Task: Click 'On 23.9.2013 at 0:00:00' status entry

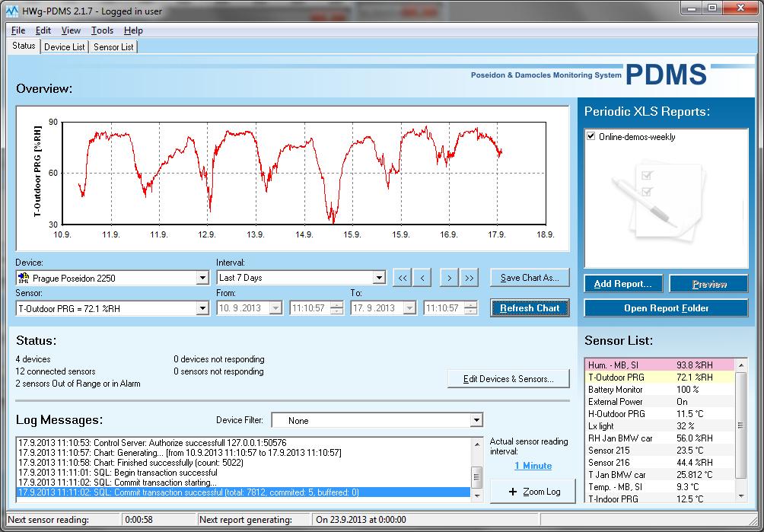Action: pos(361,520)
